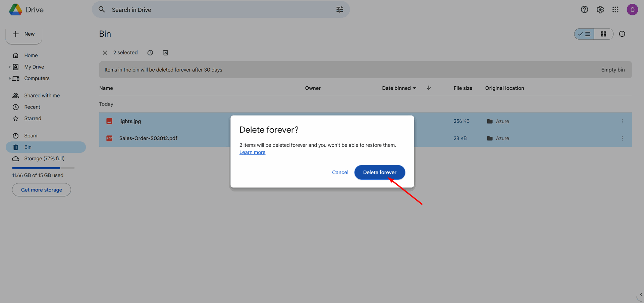Select Sales-Order-S03012.pdf file row
This screenshot has width=644, height=303.
tap(365, 138)
